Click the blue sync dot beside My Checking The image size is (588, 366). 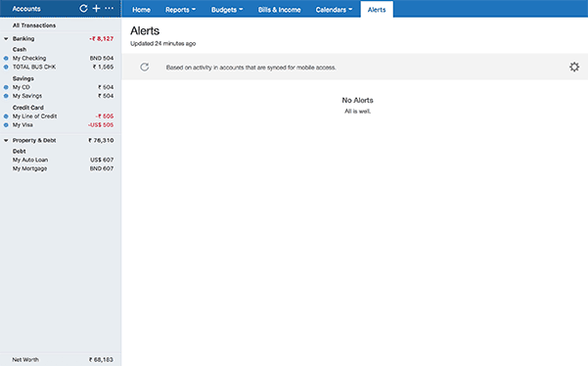tap(6, 58)
